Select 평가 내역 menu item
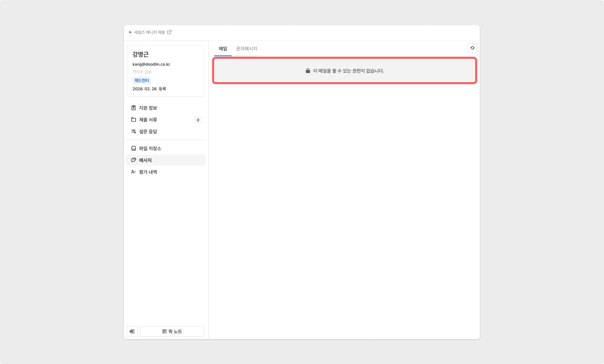The image size is (604, 364). point(148,172)
